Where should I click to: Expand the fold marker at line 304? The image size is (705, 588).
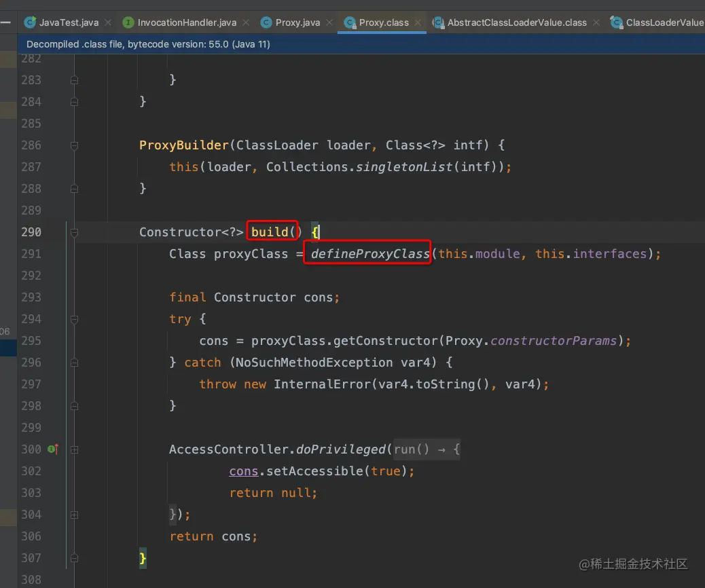(74, 515)
